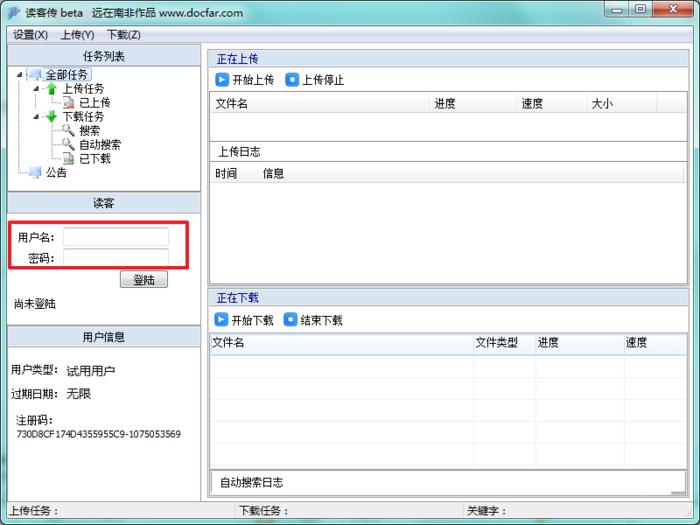Viewport: 700px width, 525px height.
Task: Click the 上传停止 label
Action: pyautogui.click(x=323, y=80)
